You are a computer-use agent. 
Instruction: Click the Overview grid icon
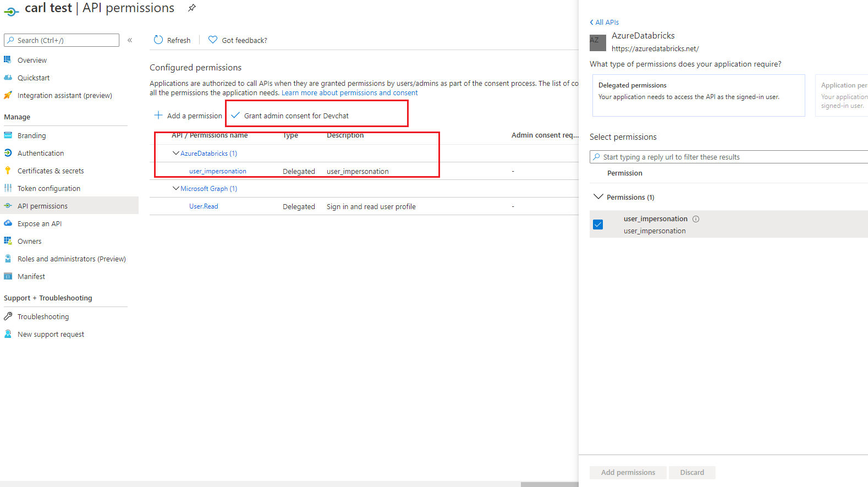(x=8, y=59)
